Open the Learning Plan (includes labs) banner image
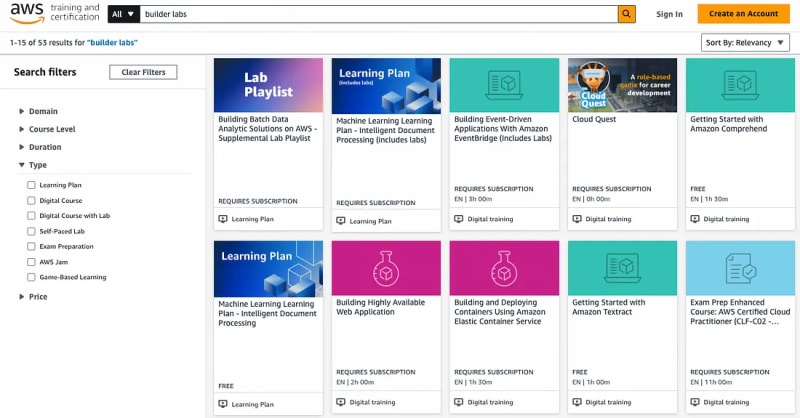 386,86
